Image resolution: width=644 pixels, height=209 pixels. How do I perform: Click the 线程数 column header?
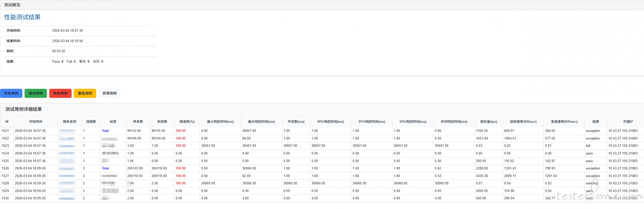(91, 121)
